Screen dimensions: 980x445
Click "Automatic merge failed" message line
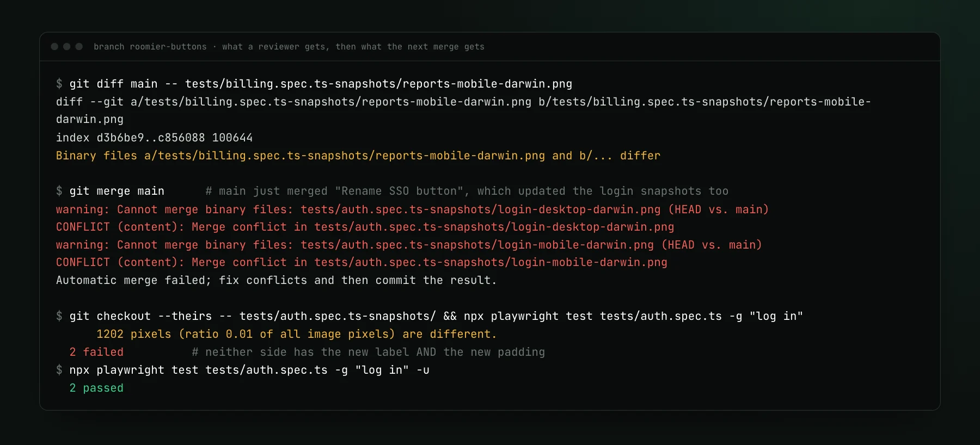[277, 280]
